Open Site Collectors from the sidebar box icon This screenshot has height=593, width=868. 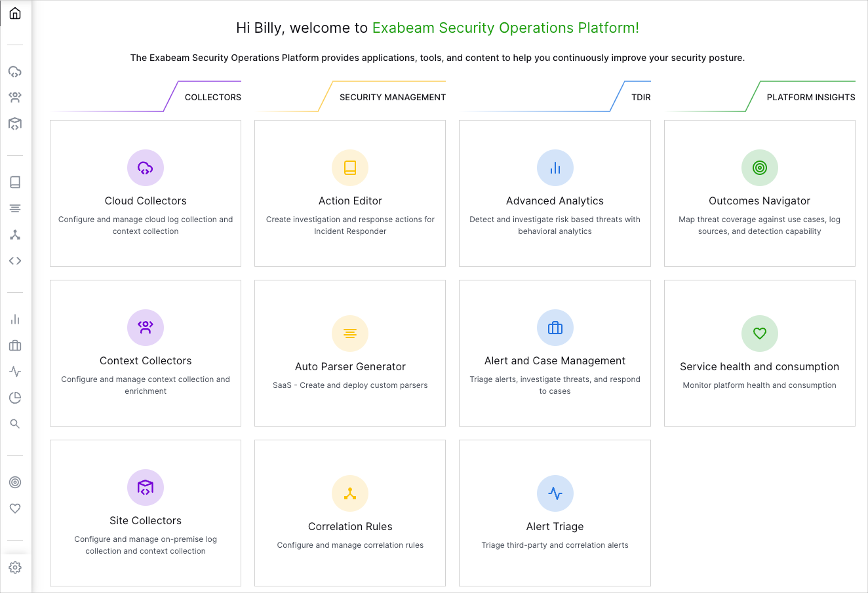coord(15,124)
